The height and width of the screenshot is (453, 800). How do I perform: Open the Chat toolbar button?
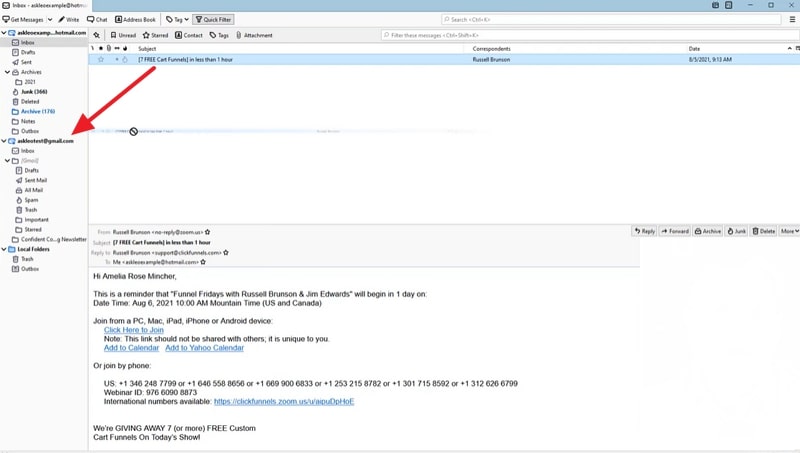point(97,19)
